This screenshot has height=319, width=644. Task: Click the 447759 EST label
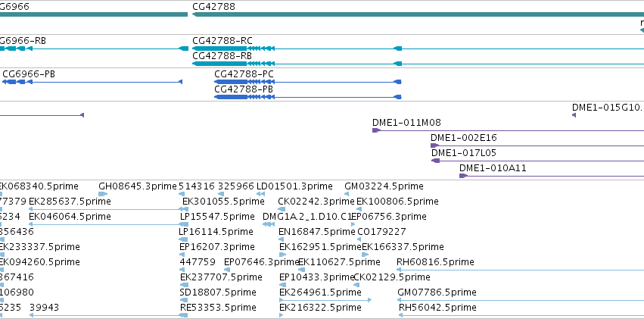[198, 262]
